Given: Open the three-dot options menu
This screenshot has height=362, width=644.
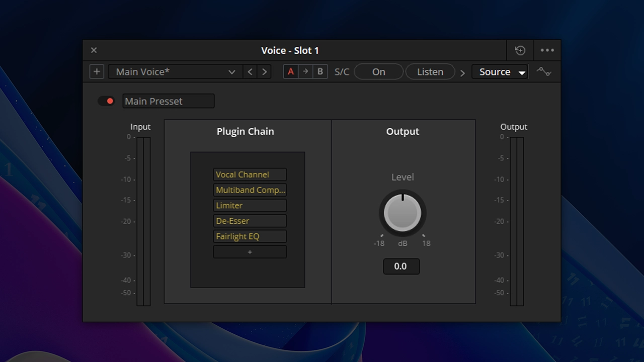Looking at the screenshot, I should 547,50.
